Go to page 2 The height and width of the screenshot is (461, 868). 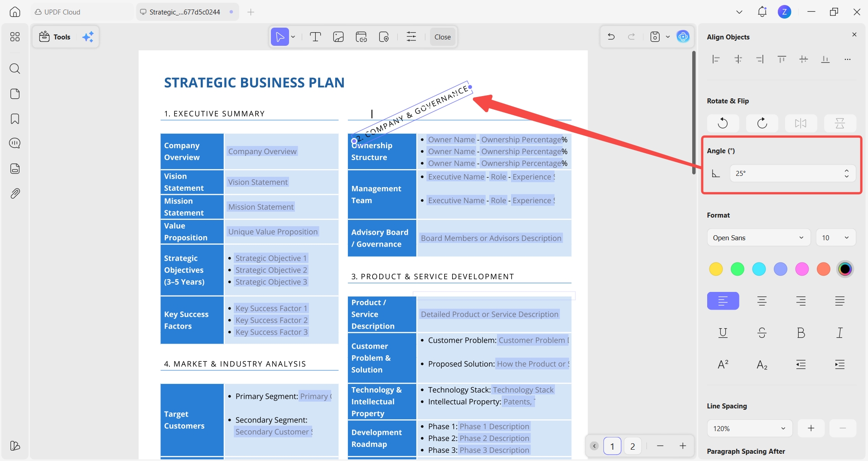(x=632, y=446)
